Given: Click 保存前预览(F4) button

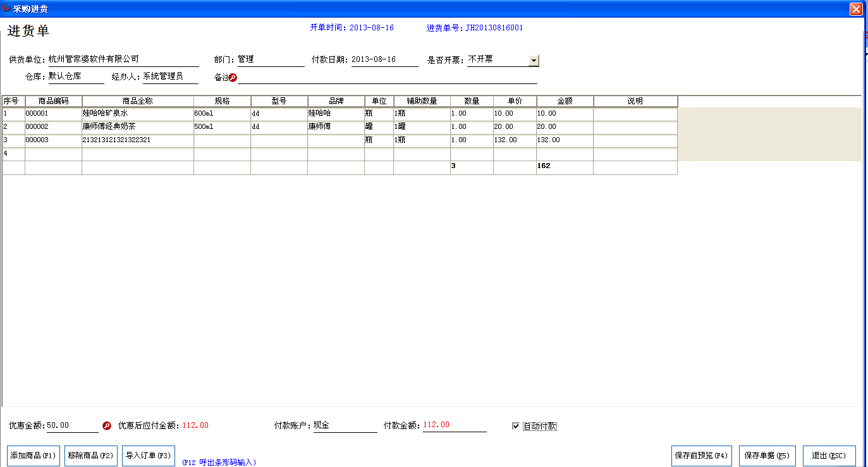Looking at the screenshot, I should click(x=702, y=456).
